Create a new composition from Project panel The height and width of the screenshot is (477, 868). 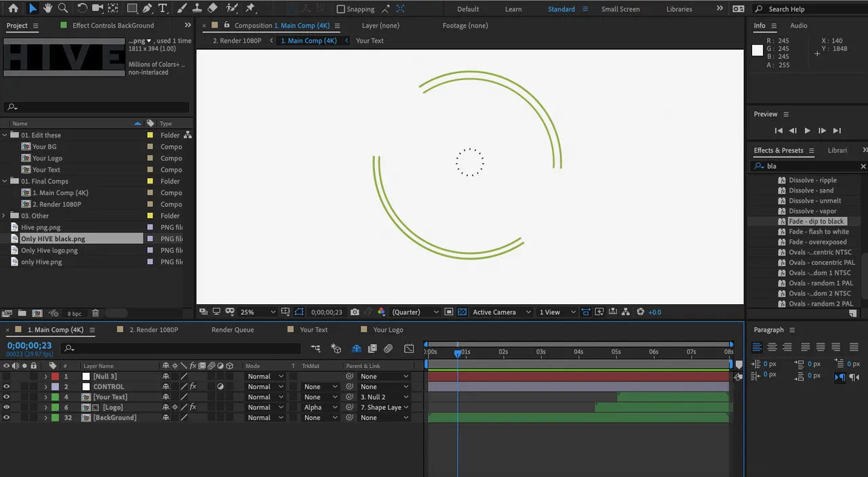click(37, 313)
